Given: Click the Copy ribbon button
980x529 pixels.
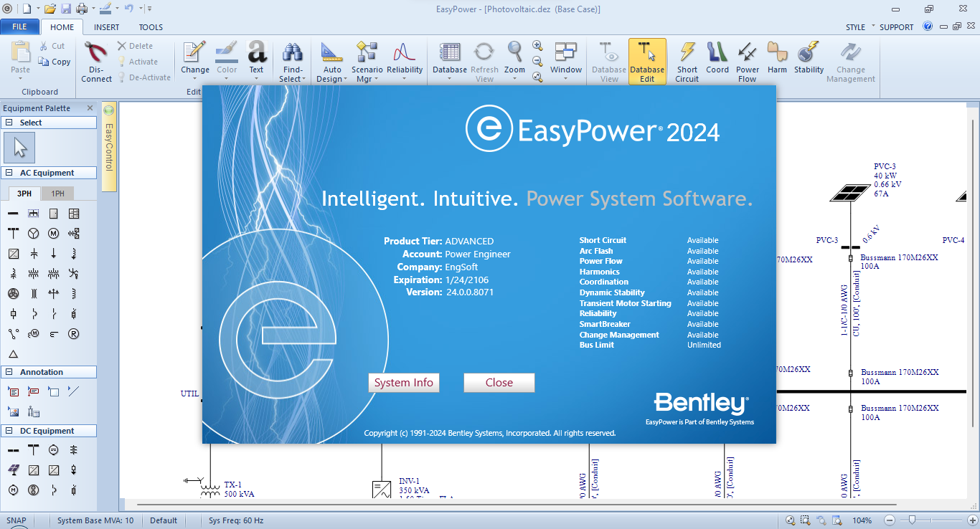Looking at the screenshot, I should tap(55, 62).
